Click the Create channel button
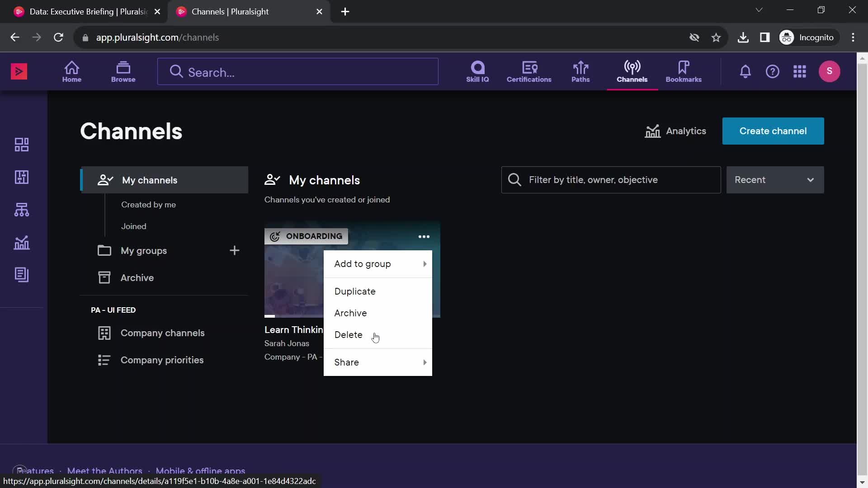 (773, 131)
